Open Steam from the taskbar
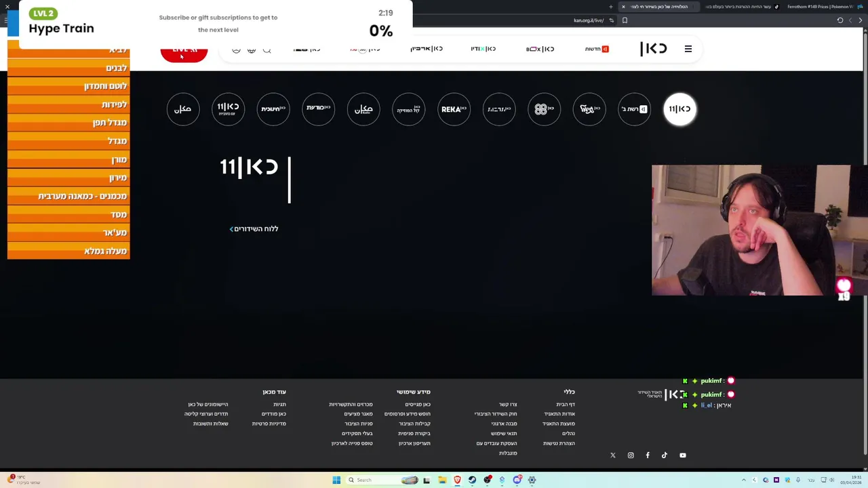 472,480
